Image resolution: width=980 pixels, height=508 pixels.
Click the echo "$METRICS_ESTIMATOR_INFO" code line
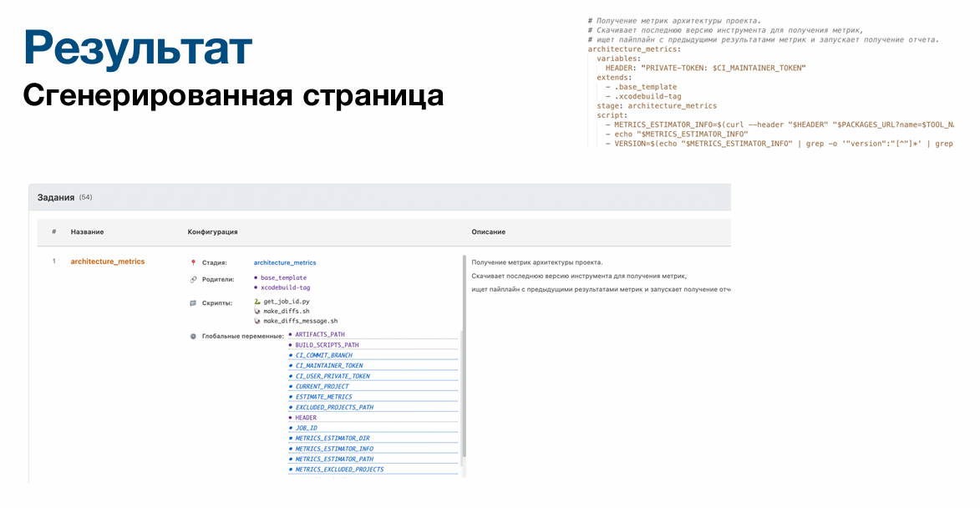[677, 135]
